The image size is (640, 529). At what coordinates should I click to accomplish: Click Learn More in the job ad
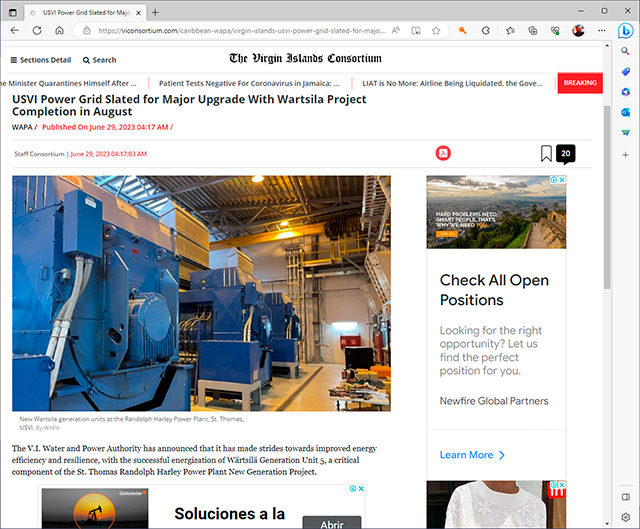pos(472,455)
